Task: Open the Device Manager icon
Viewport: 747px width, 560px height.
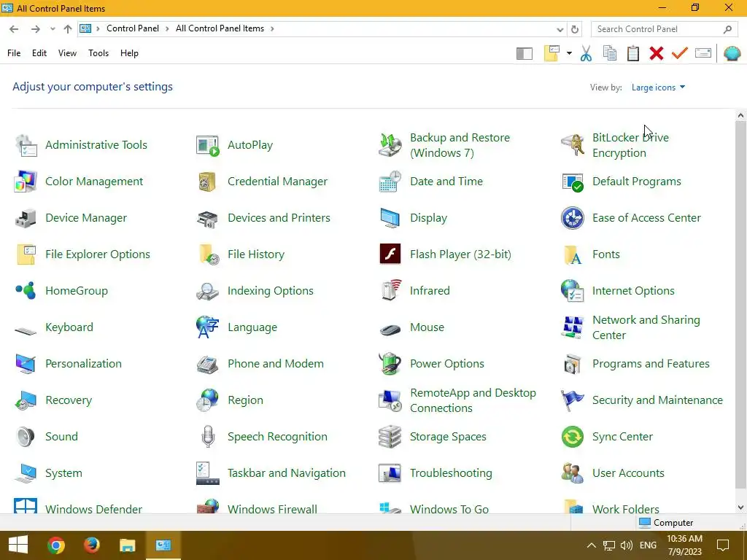Action: pyautogui.click(x=26, y=218)
